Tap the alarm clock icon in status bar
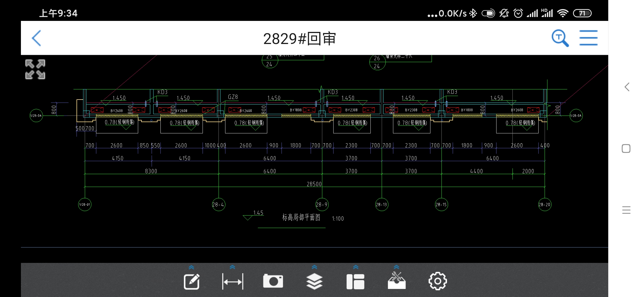This screenshot has height=297, width=644. point(518,13)
